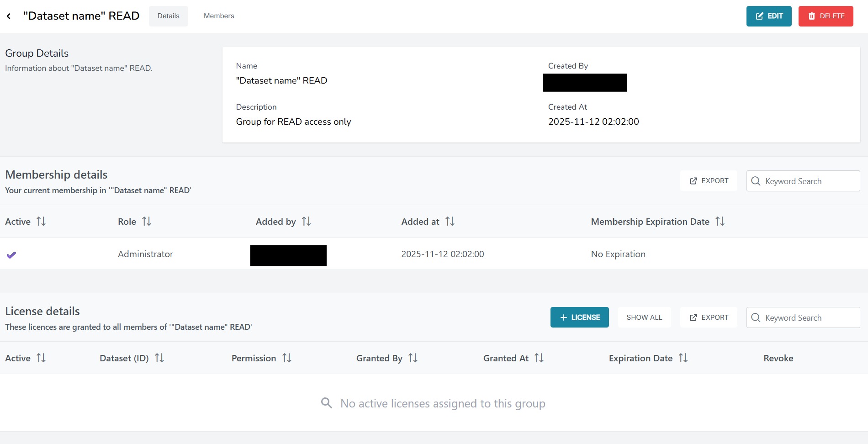Sort by Added by column
868x444 pixels.
click(x=307, y=222)
